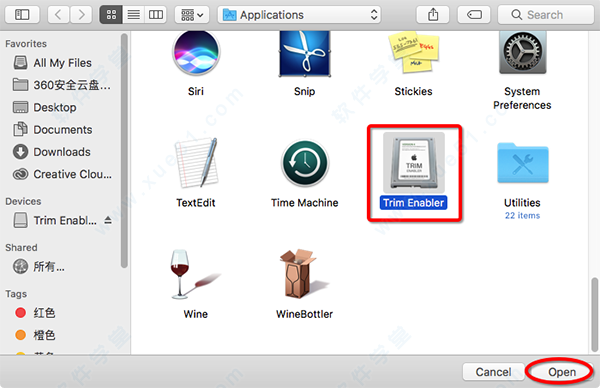Click the Share toolbar button
600x388 pixels.
433,15
